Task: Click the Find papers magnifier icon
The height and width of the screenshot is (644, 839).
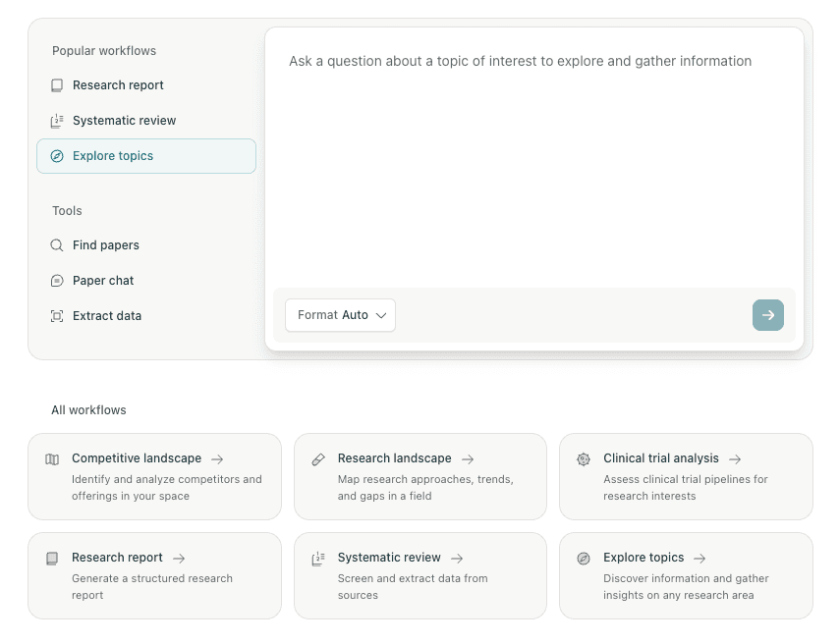Action: [57, 245]
